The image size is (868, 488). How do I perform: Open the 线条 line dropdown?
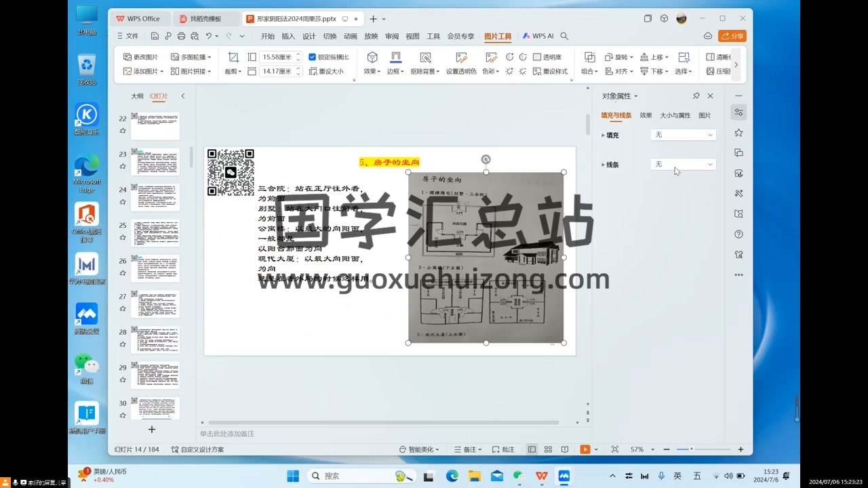click(x=682, y=164)
